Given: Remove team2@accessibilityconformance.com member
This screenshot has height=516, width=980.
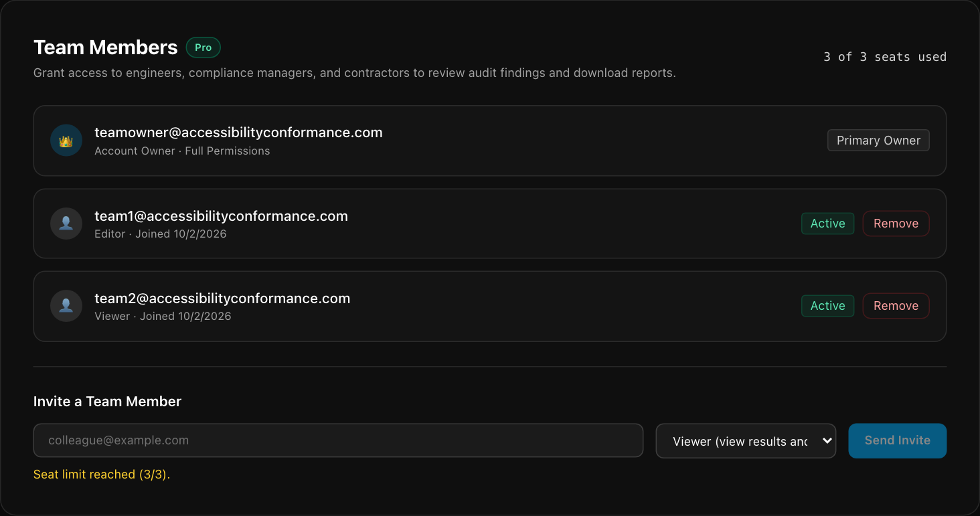Looking at the screenshot, I should [896, 306].
